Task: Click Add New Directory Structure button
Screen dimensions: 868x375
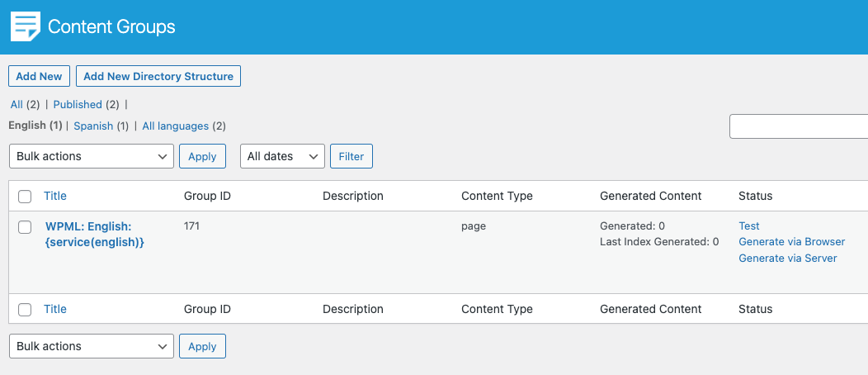Action: pyautogui.click(x=158, y=76)
